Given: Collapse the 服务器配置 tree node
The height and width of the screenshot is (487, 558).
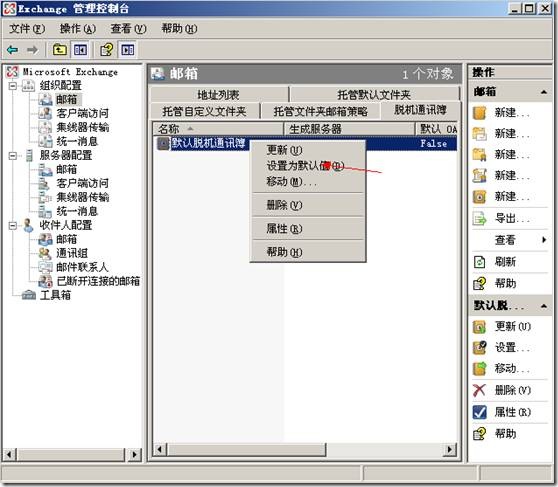Looking at the screenshot, I should [x=13, y=156].
